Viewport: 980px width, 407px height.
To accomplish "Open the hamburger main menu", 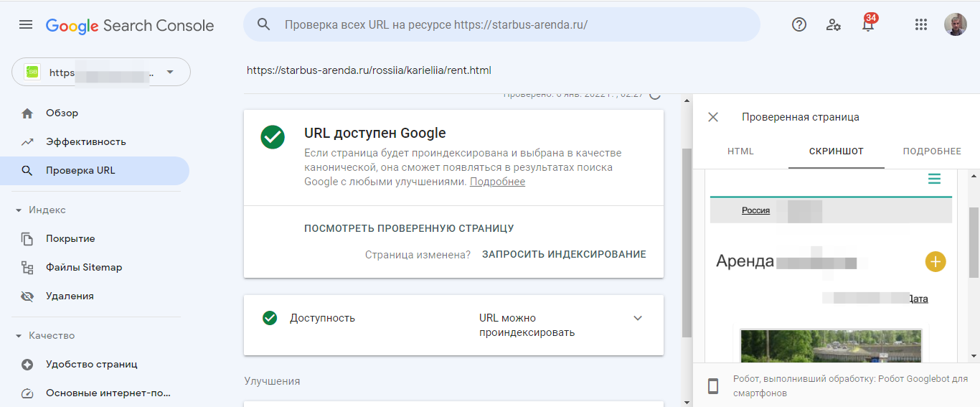I will pos(26,25).
